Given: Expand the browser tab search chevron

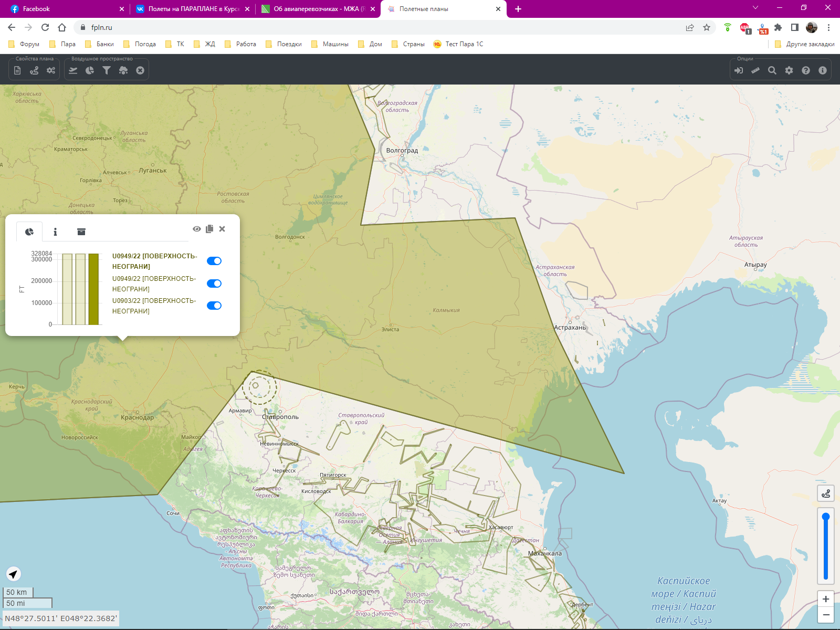Looking at the screenshot, I should [755, 8].
